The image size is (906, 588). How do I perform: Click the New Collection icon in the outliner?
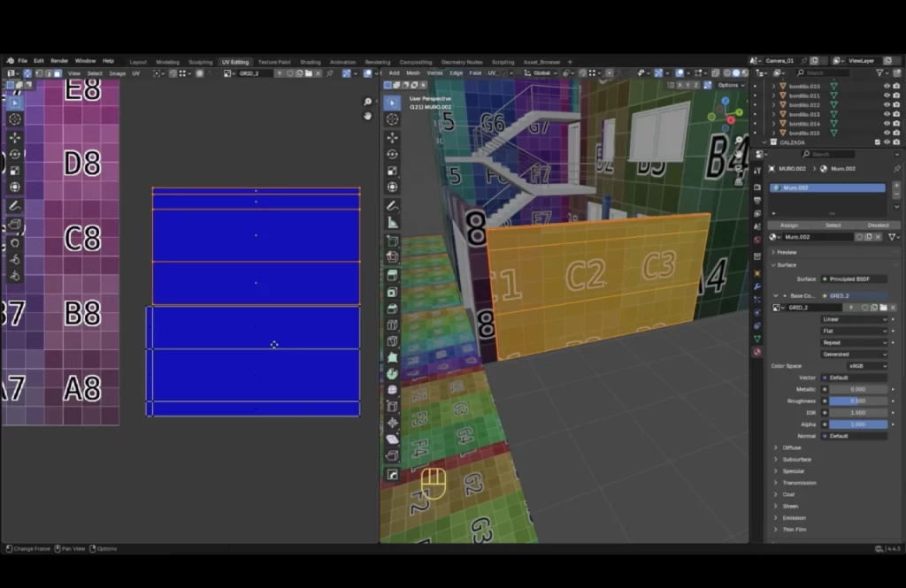895,73
